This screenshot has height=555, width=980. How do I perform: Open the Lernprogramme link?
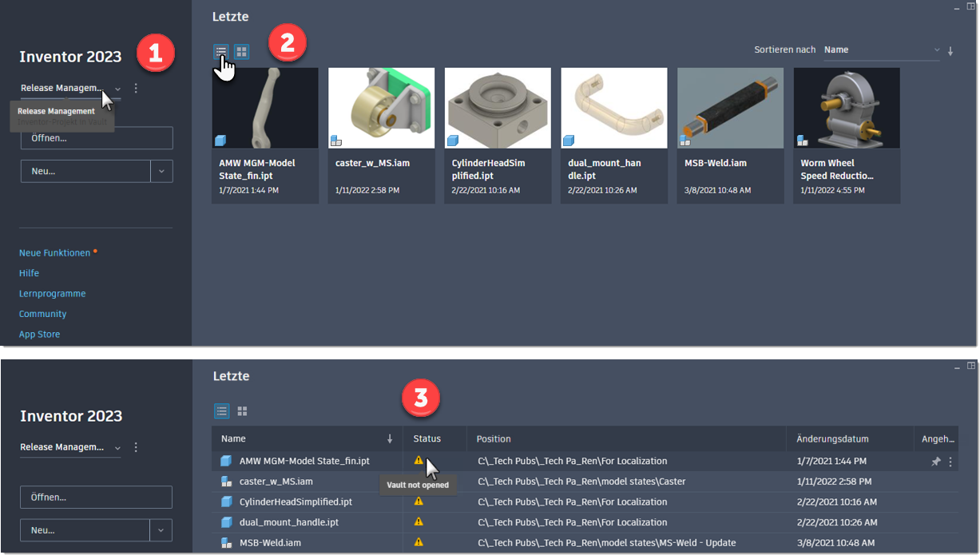pos(52,294)
